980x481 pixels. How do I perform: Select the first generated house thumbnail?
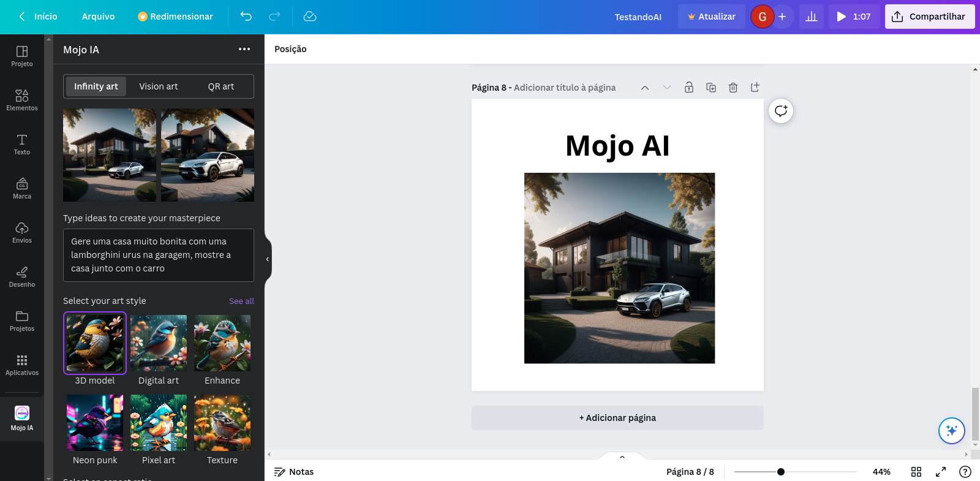pos(110,155)
